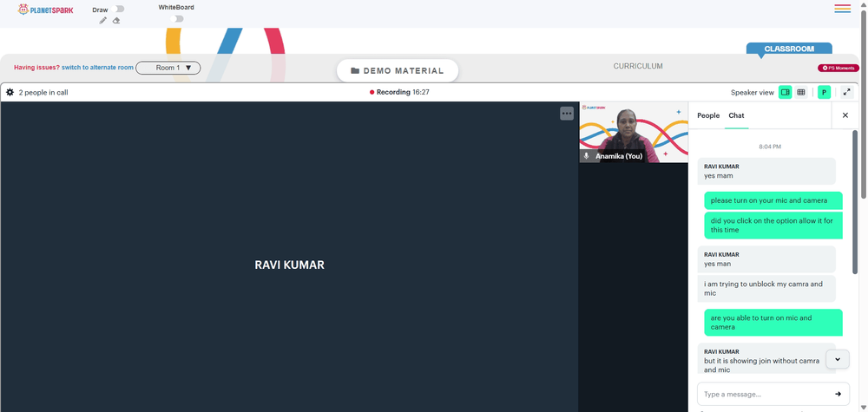Click the 8:04 PM chat timestamp
The image size is (868, 412).
(x=770, y=147)
